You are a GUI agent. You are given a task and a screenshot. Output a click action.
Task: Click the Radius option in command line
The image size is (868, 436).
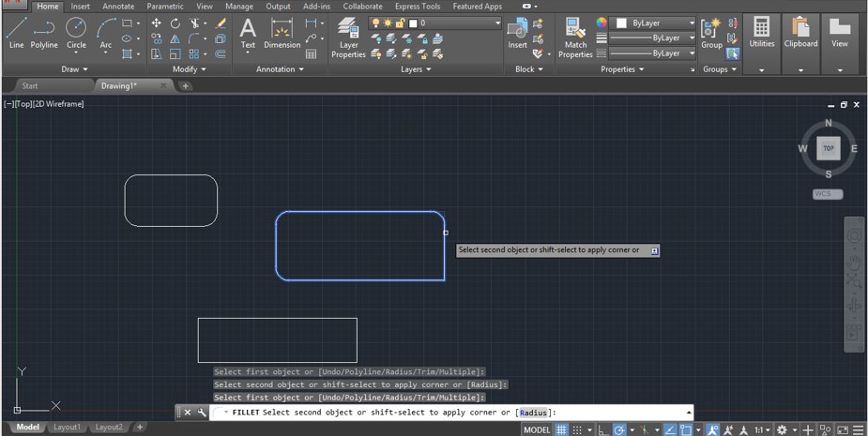pyautogui.click(x=533, y=413)
